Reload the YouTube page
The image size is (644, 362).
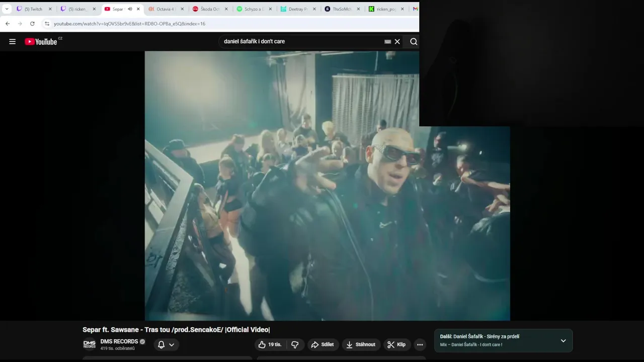click(x=32, y=24)
